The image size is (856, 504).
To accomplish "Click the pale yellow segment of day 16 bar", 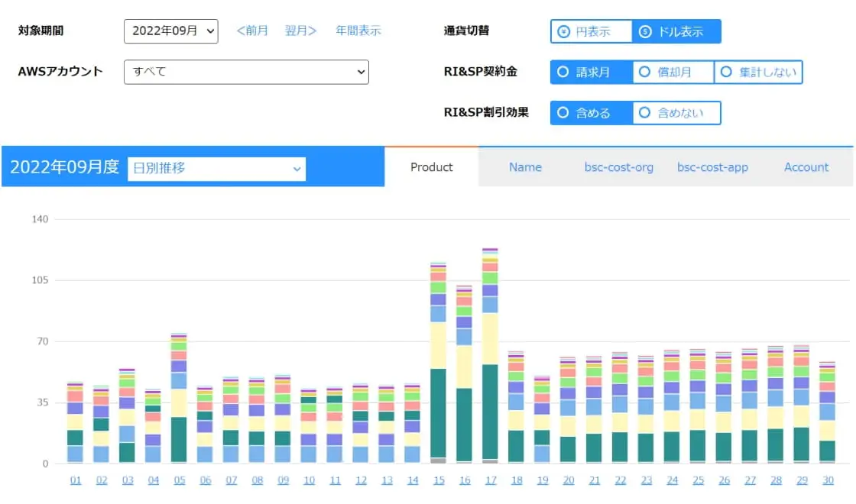I will pyautogui.click(x=465, y=367).
